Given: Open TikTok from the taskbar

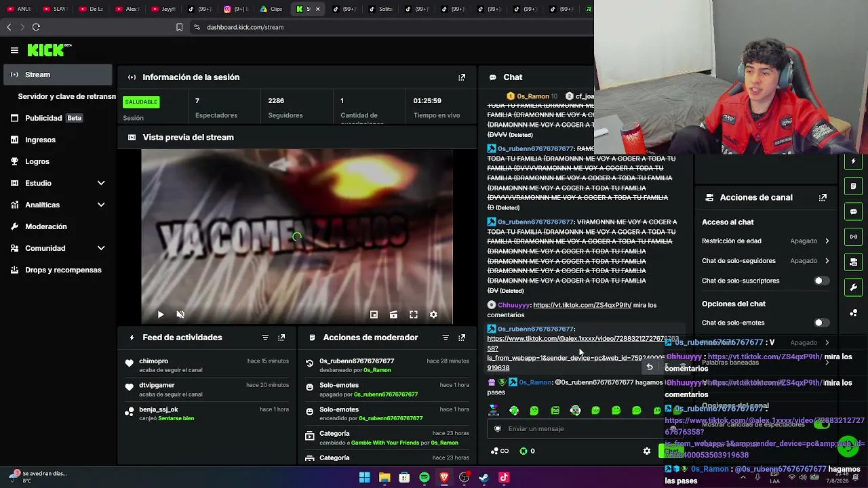Looking at the screenshot, I should tap(504, 478).
